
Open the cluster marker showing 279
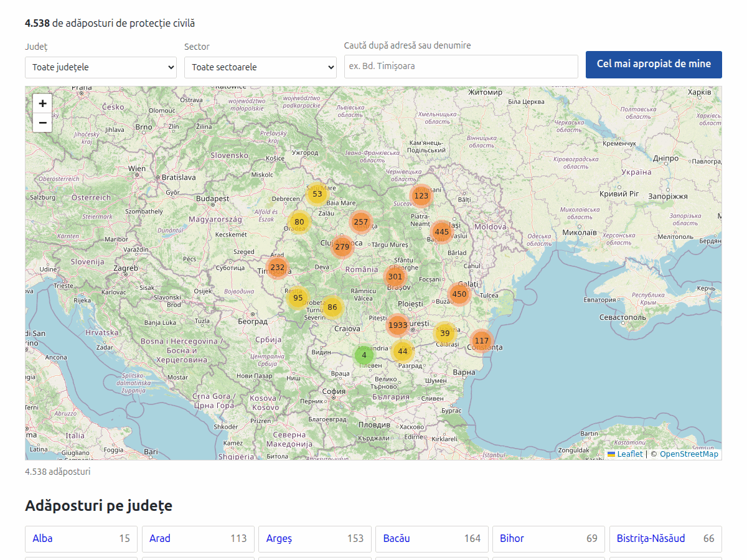click(342, 247)
